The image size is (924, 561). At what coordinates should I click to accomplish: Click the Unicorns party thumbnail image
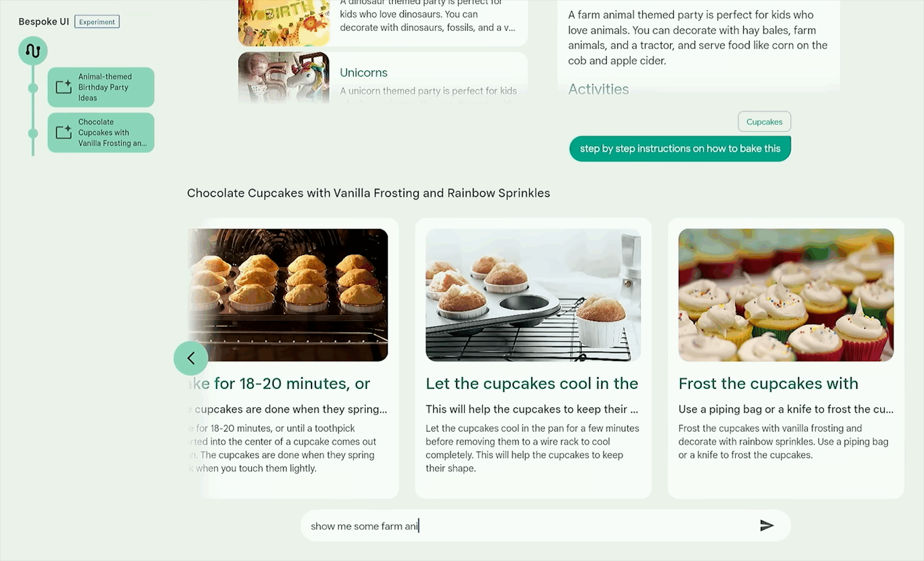(x=284, y=78)
